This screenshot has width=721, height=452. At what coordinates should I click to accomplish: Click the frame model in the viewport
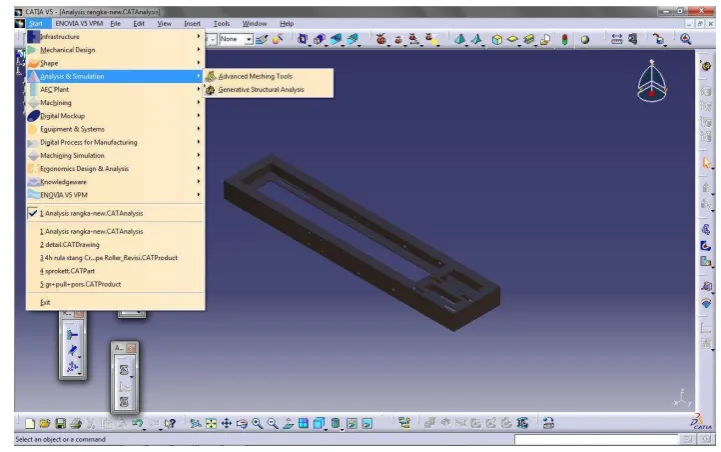tap(362, 241)
